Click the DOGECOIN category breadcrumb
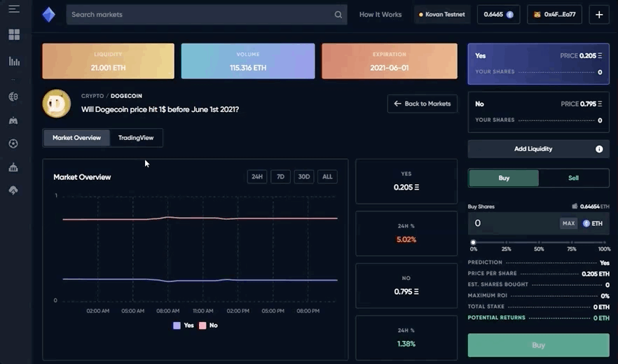 (126, 96)
